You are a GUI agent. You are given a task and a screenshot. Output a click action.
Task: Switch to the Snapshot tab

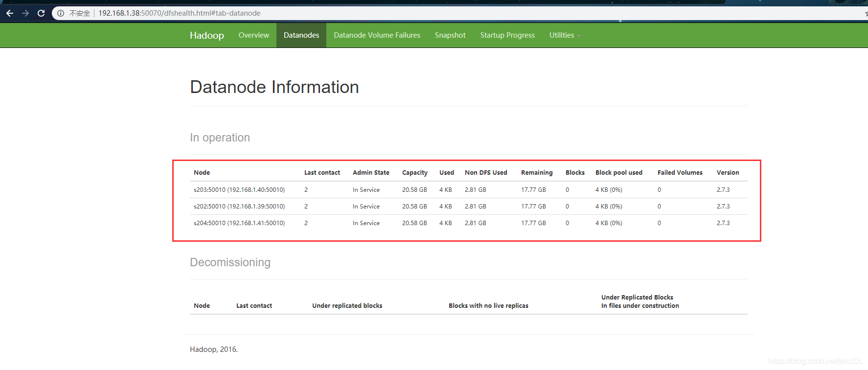pos(450,35)
